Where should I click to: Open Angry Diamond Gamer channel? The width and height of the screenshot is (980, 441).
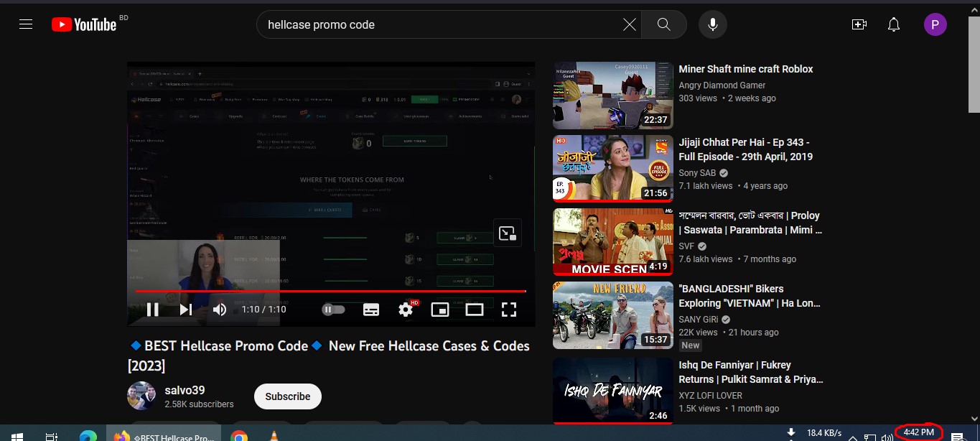coord(722,85)
